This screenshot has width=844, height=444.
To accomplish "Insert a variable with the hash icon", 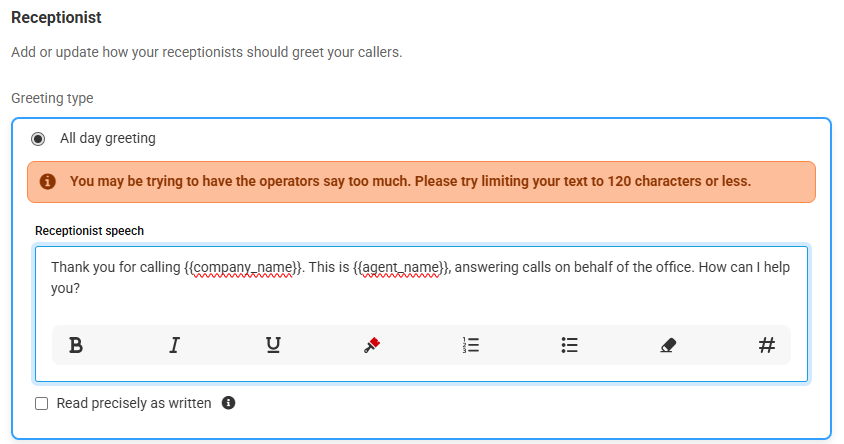I will point(767,345).
